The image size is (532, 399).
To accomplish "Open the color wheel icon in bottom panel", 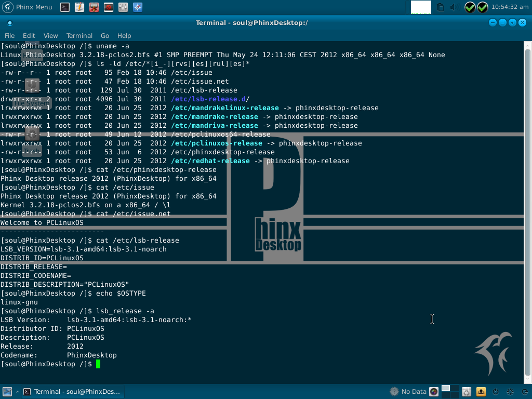I will tap(434, 392).
